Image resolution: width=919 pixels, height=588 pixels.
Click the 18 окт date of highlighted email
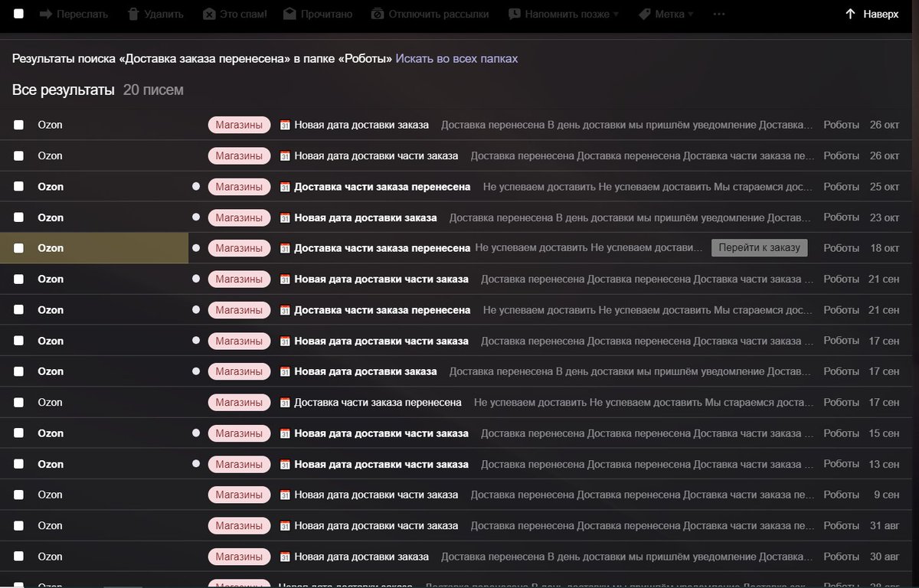point(885,248)
